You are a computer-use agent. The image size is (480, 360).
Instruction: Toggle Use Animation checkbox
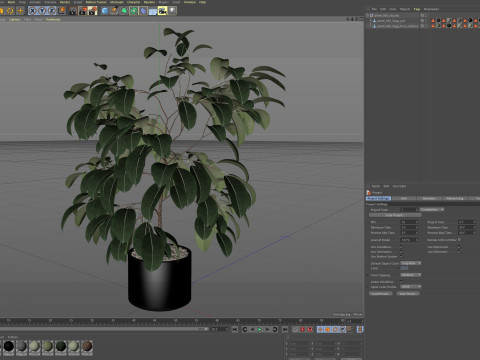pyautogui.click(x=401, y=247)
